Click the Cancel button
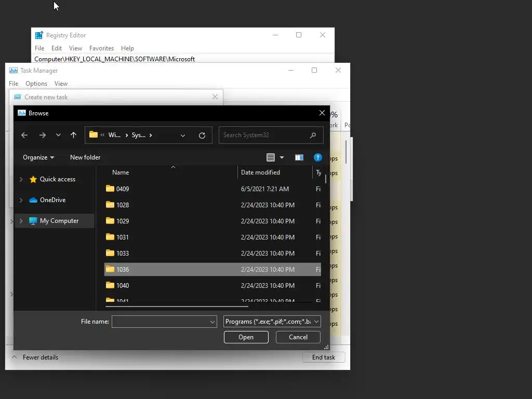 tap(298, 337)
